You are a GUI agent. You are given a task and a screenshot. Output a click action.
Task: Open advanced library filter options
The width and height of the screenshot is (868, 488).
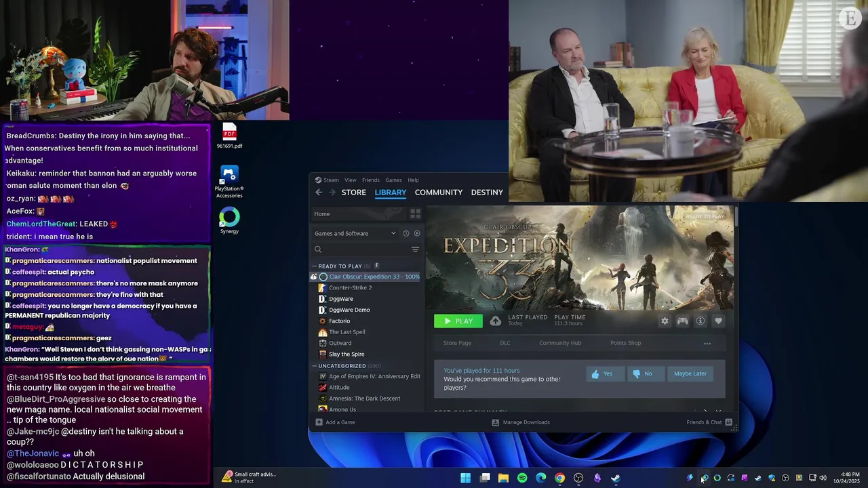point(415,249)
